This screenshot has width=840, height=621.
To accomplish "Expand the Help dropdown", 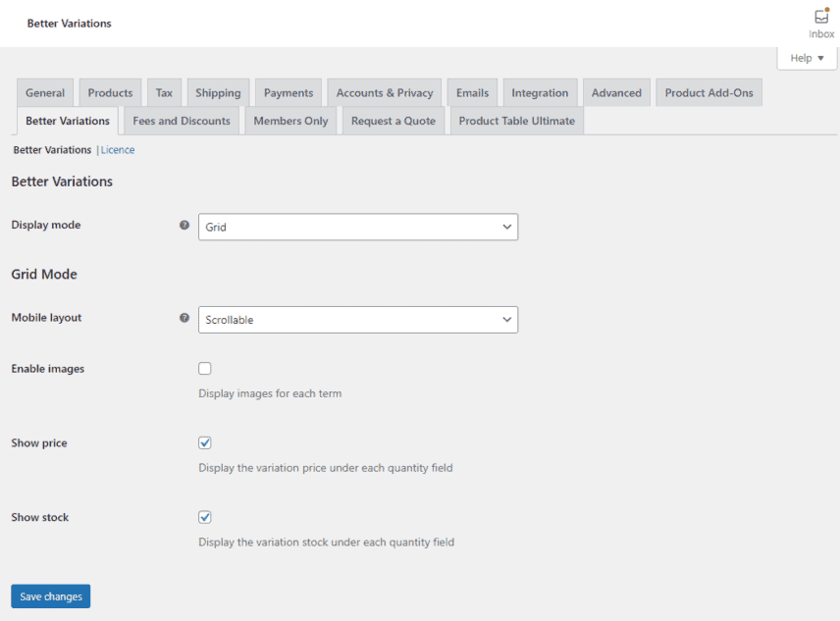I will 806,58.
